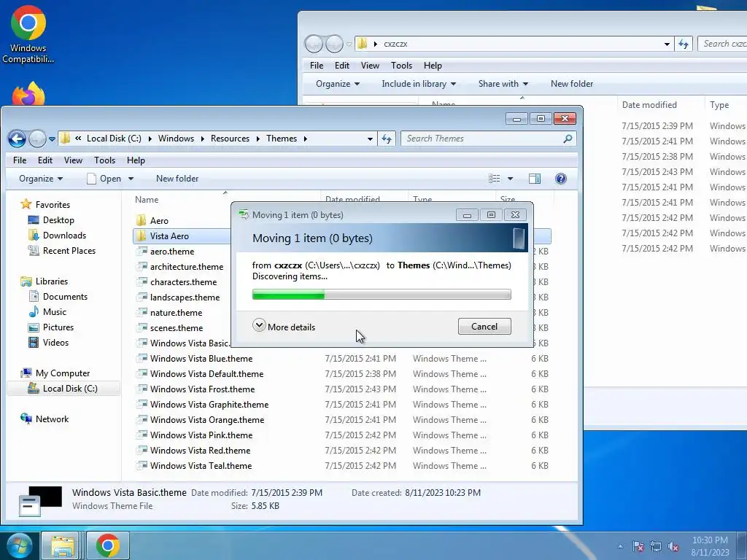Open Include in library dropdown in cxzczx window

click(x=419, y=84)
